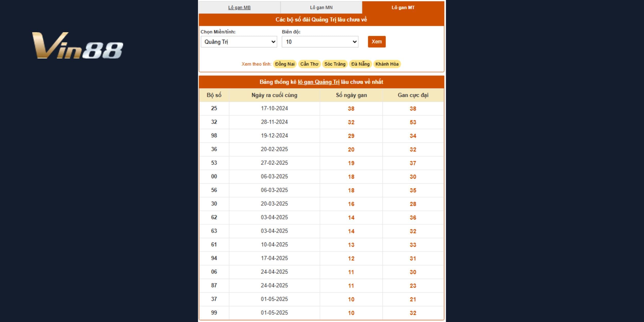Click bộ số 87 cell

pos(214,286)
